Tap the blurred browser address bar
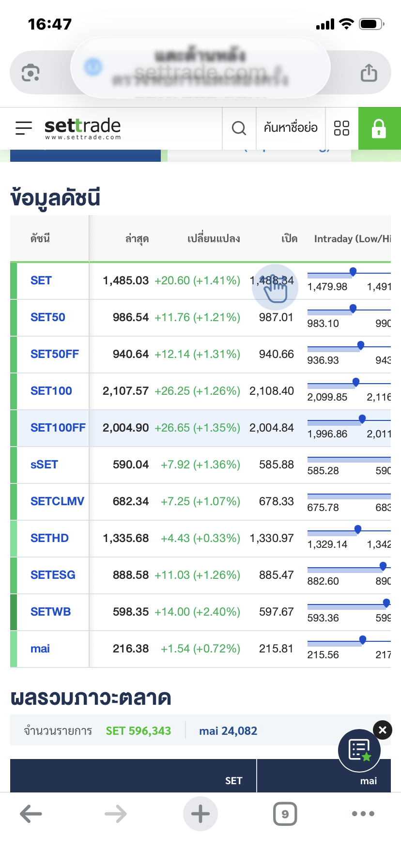 coord(200,68)
